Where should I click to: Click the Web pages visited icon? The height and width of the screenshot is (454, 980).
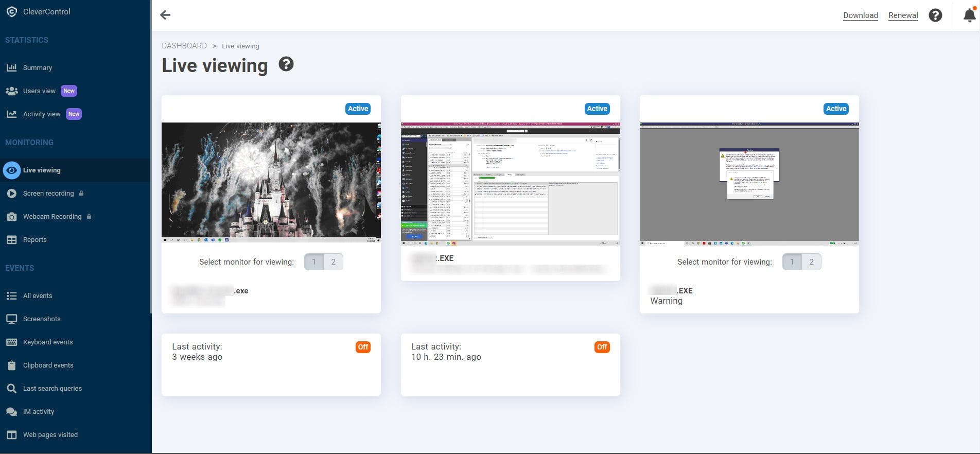click(x=11, y=435)
